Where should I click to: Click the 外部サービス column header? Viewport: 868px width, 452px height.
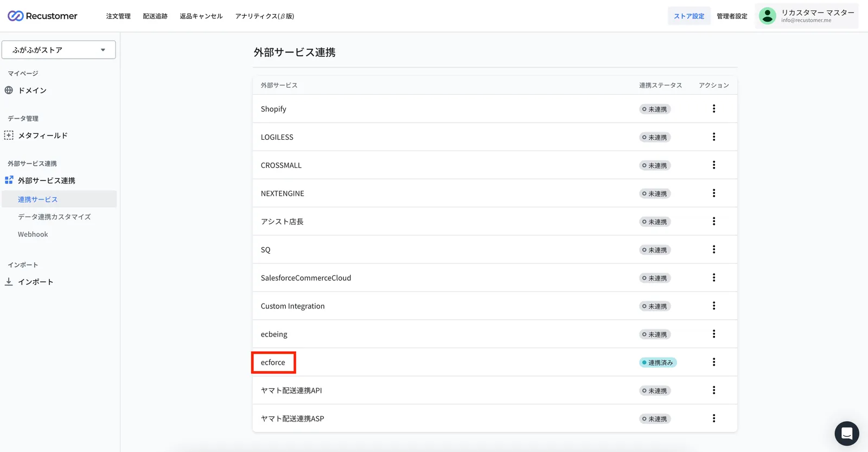279,85
